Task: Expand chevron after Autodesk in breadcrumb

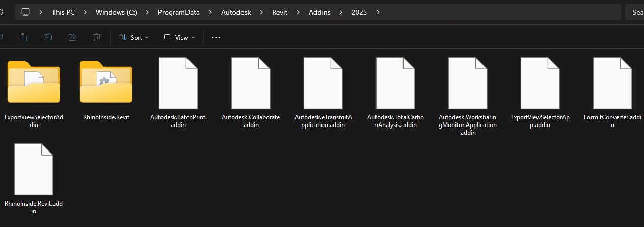Action: [261, 12]
